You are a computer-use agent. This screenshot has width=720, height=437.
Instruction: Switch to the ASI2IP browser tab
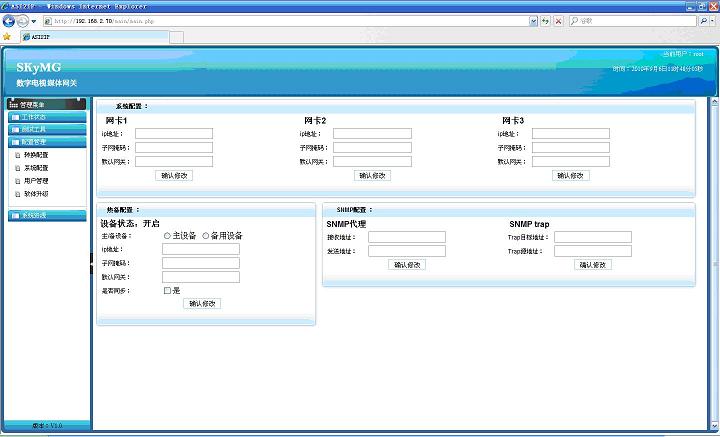[42, 36]
